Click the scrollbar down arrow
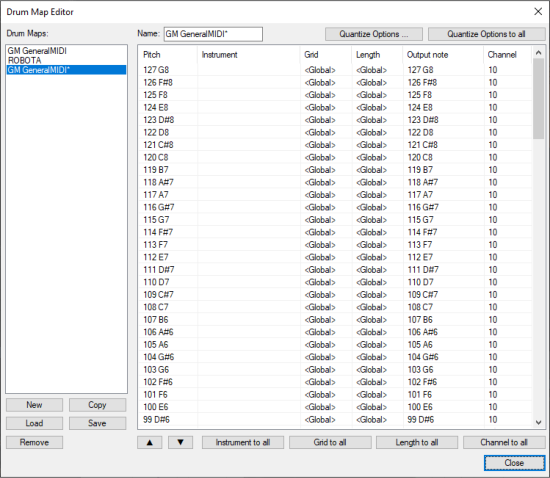The image size is (550, 478). (x=538, y=423)
